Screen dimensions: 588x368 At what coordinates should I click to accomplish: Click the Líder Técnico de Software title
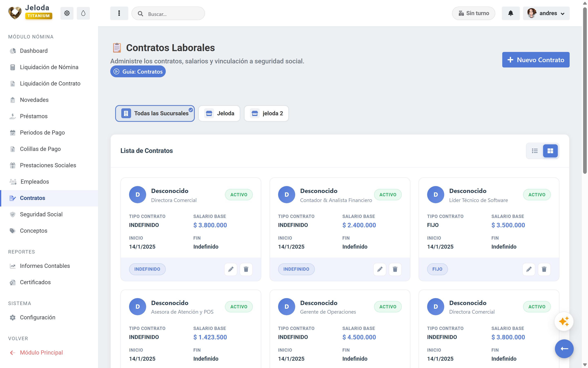[x=478, y=200]
